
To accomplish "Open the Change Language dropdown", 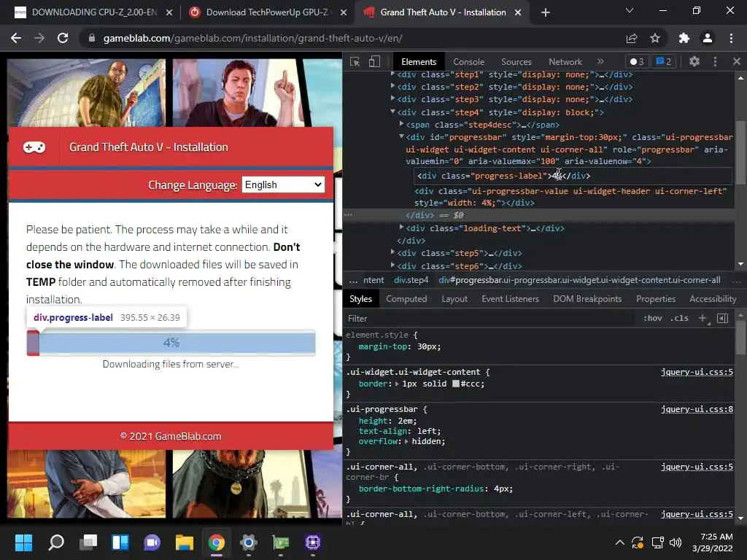I will coord(284,184).
